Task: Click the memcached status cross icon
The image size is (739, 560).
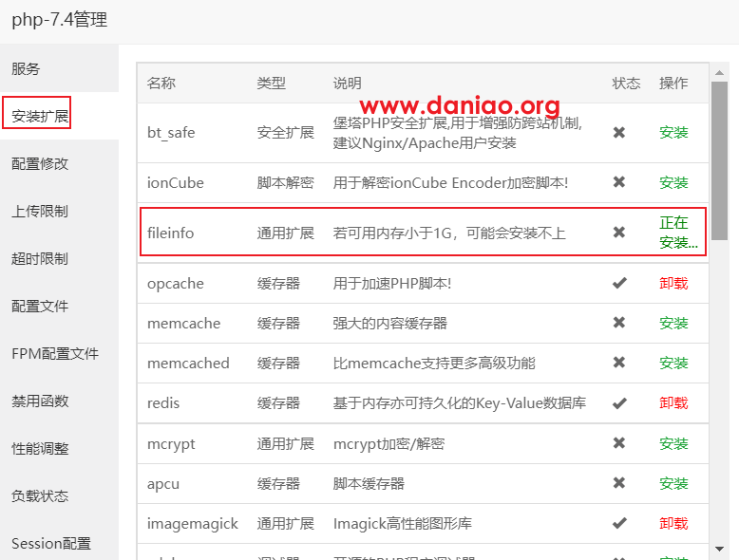Action: (618, 363)
